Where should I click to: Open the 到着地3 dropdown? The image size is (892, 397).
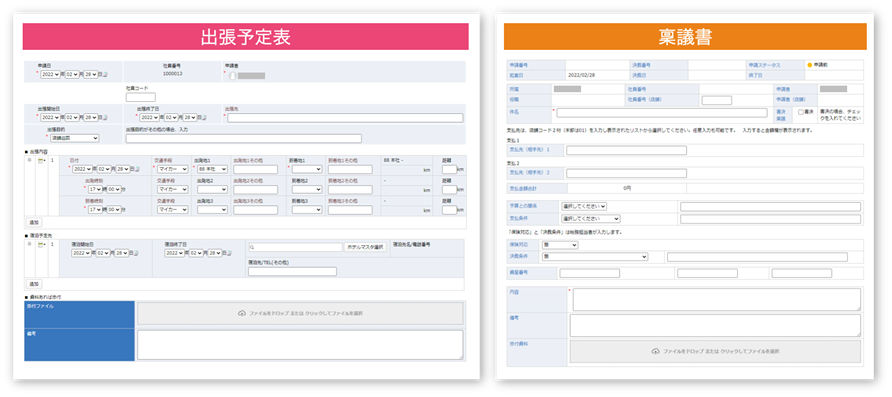tap(307, 210)
